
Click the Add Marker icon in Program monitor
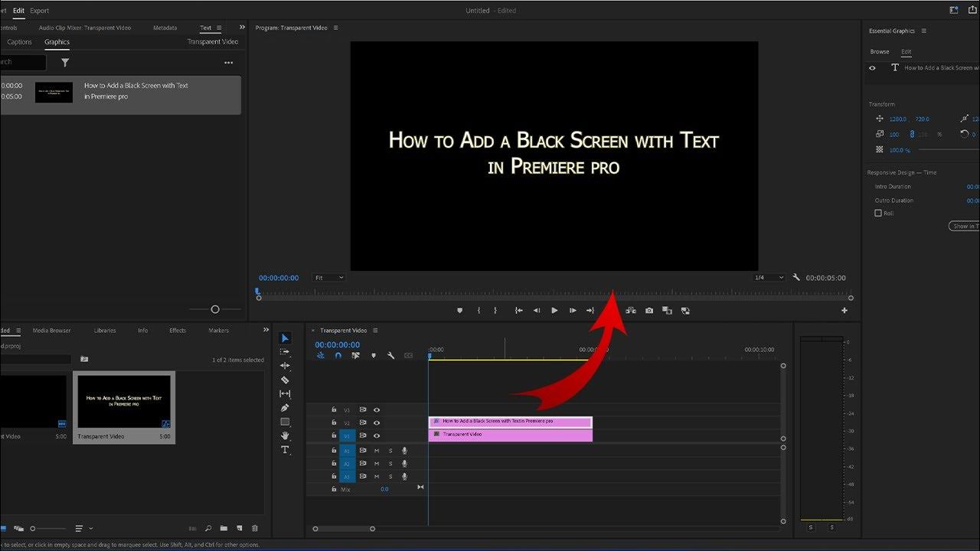point(459,311)
